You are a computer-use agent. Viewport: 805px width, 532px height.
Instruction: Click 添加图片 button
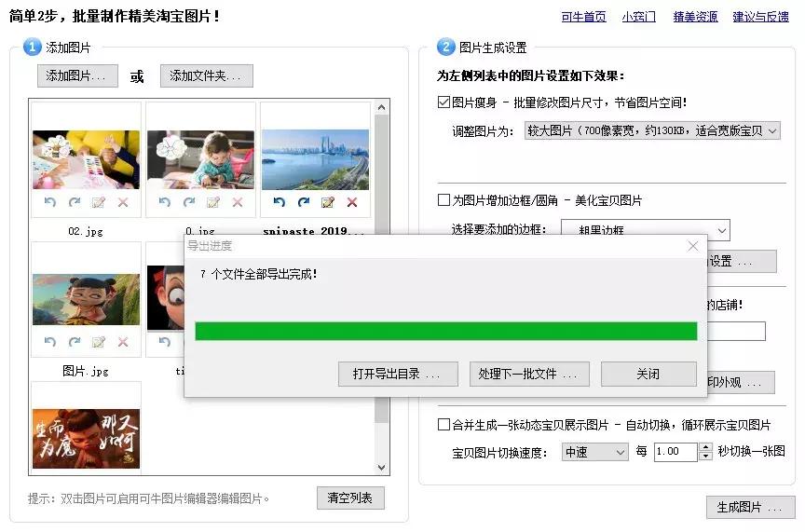click(x=77, y=76)
